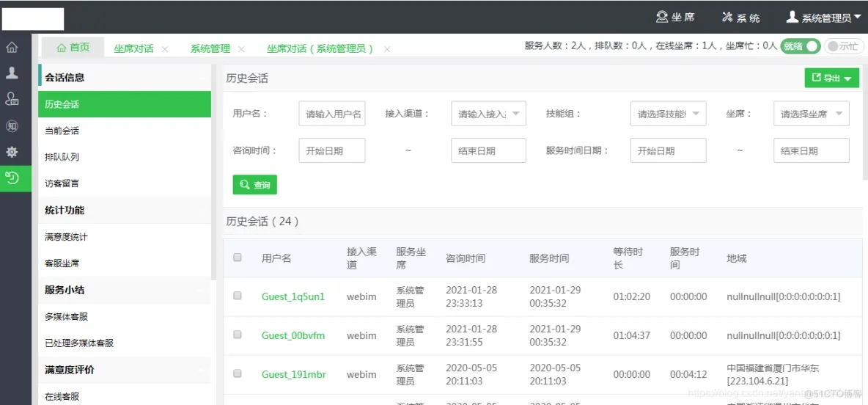Check the box for Guest_1q5un1 row
868x405 pixels.
tap(238, 296)
